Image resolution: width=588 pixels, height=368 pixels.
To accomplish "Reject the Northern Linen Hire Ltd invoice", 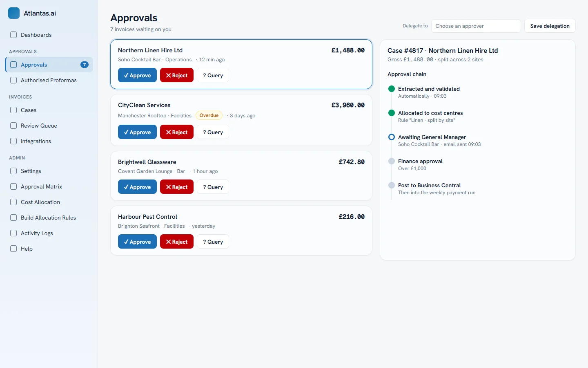I will 177,75.
